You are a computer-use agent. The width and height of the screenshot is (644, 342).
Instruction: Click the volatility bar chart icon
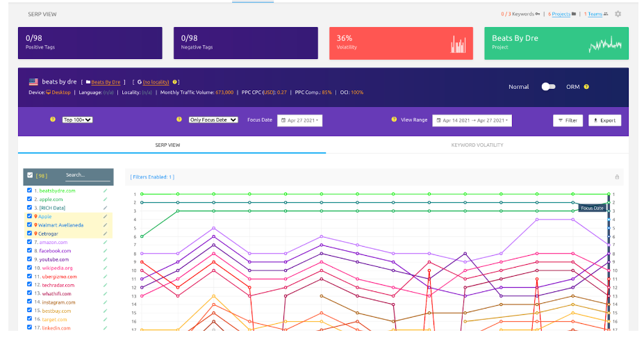[x=458, y=46]
